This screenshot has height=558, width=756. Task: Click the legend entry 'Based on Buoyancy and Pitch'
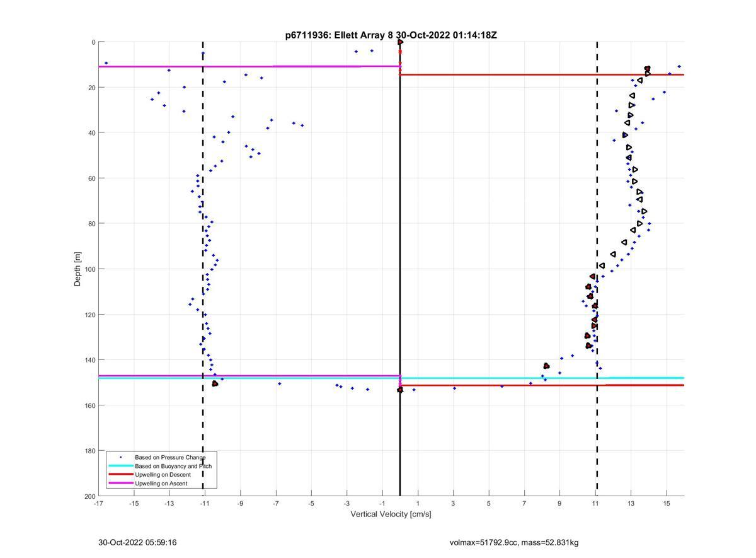coord(173,466)
